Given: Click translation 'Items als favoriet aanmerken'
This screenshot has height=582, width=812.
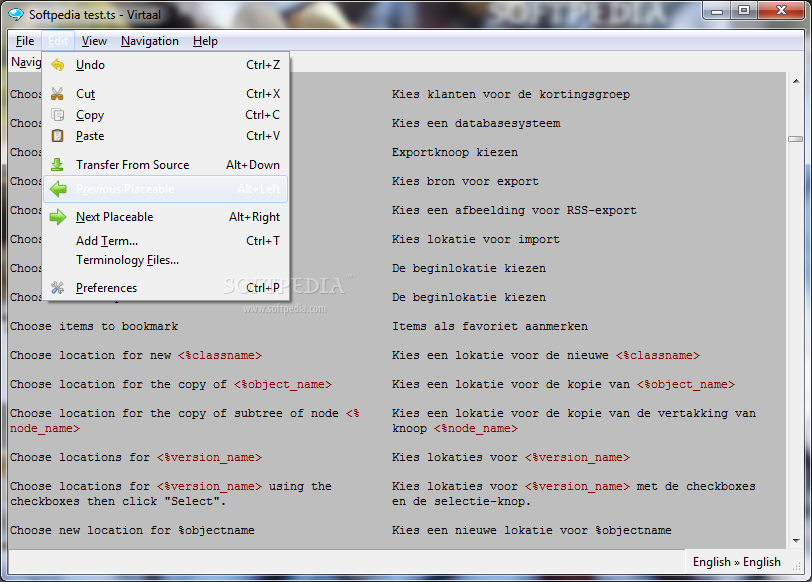Looking at the screenshot, I should click(x=490, y=326).
